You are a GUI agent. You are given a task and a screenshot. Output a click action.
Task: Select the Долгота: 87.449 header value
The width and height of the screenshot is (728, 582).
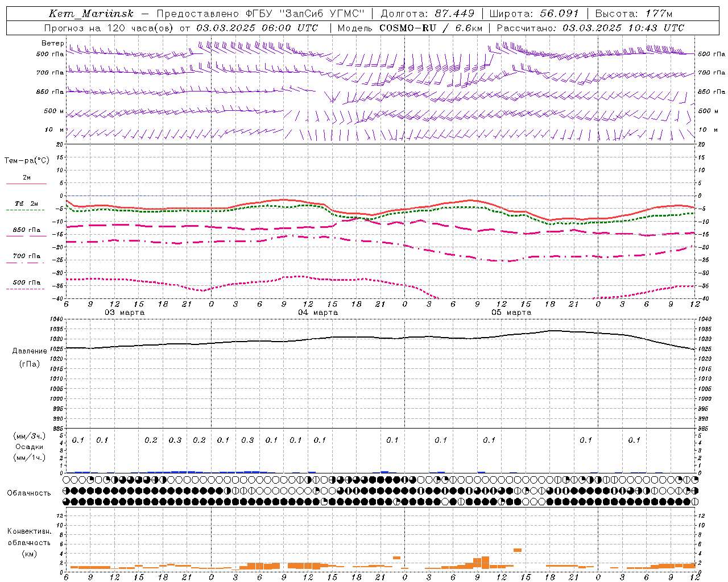[427, 14]
